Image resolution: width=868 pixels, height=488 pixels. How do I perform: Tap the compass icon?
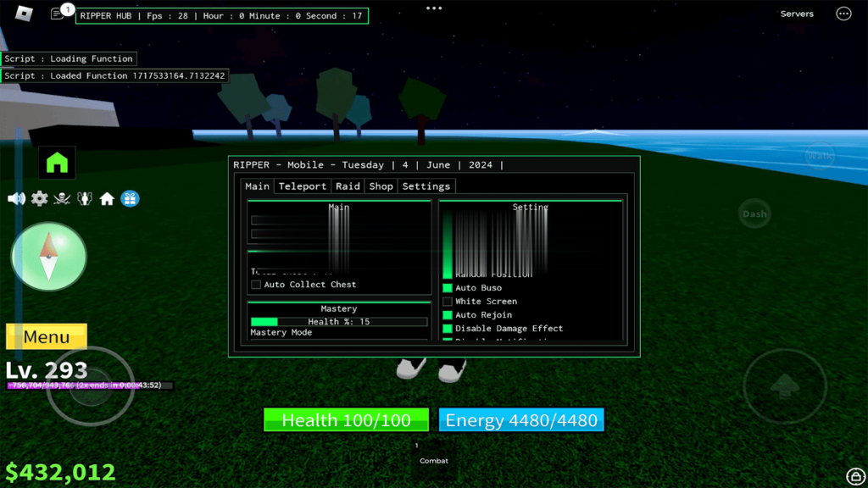(x=48, y=256)
